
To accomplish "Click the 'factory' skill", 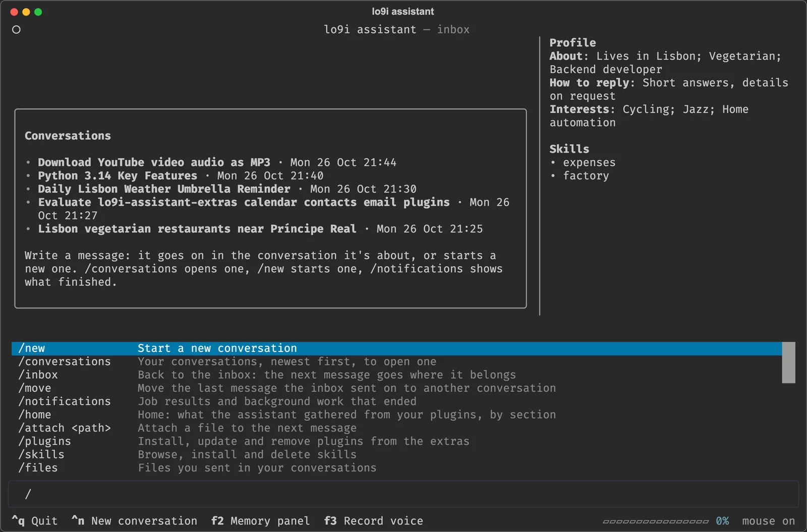I will point(586,175).
